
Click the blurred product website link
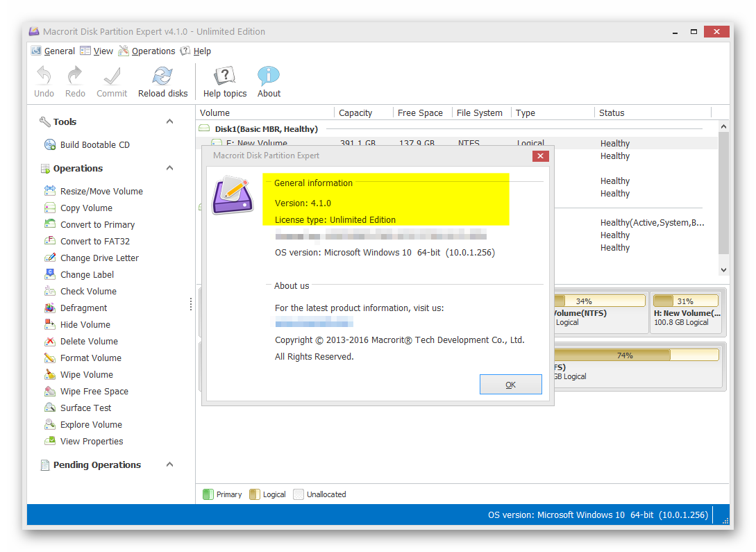314,322
